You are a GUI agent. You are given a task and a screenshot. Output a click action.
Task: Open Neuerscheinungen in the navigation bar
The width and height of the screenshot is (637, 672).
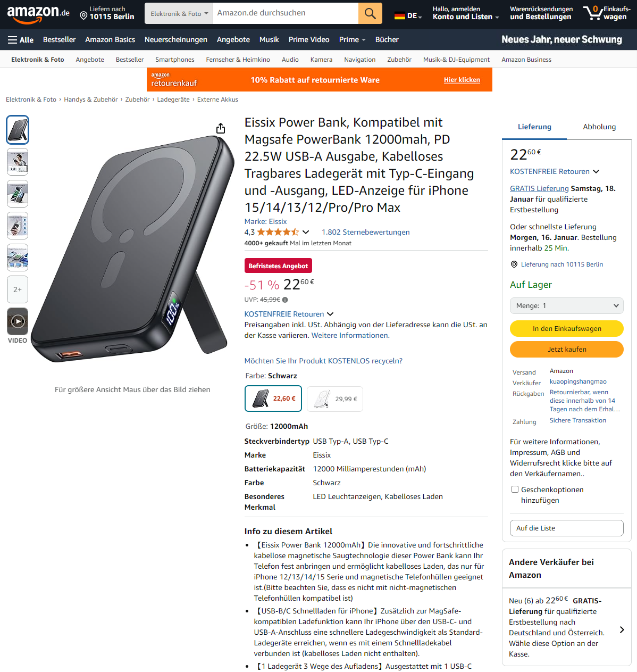(176, 40)
